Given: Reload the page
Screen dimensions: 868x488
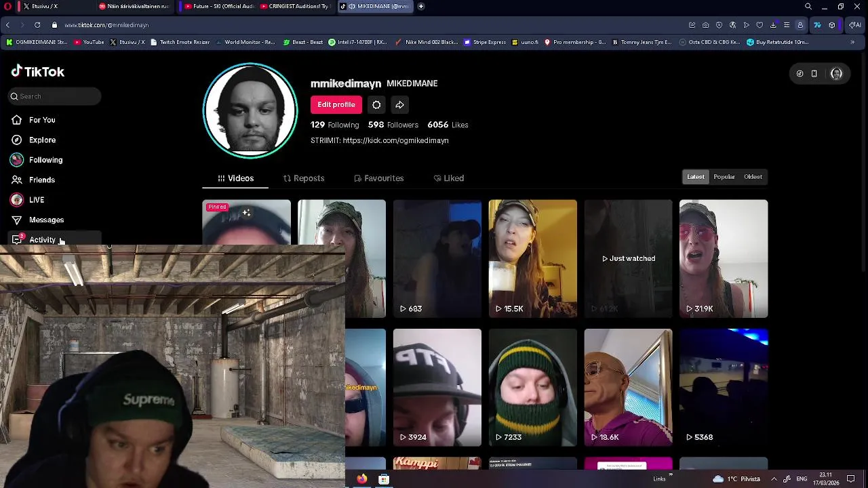Looking at the screenshot, I should (37, 25).
